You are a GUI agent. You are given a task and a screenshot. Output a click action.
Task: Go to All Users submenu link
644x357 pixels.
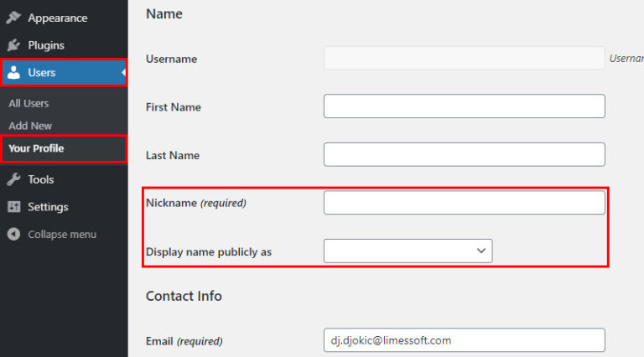pyautogui.click(x=29, y=103)
